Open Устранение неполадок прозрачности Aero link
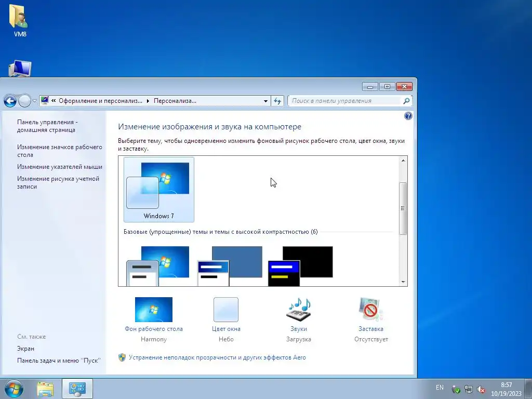 click(x=218, y=357)
